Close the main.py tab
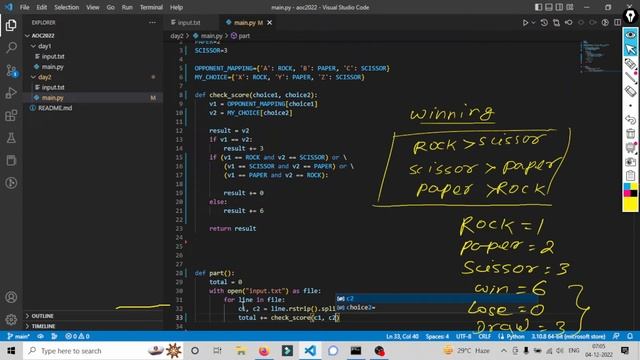The width and height of the screenshot is (640, 360). 269,23
